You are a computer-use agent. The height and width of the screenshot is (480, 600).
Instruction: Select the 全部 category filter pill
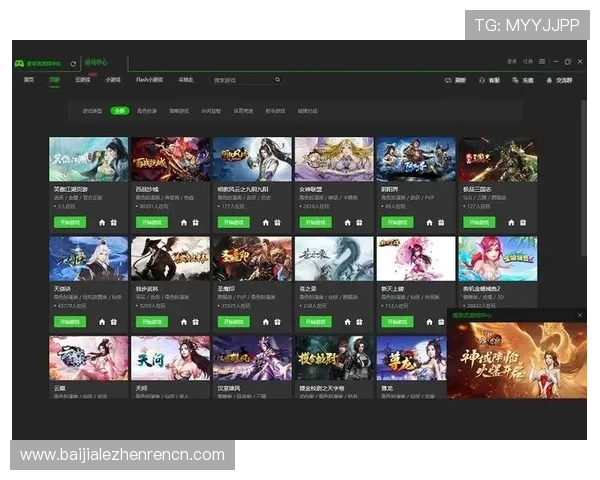tap(119, 111)
